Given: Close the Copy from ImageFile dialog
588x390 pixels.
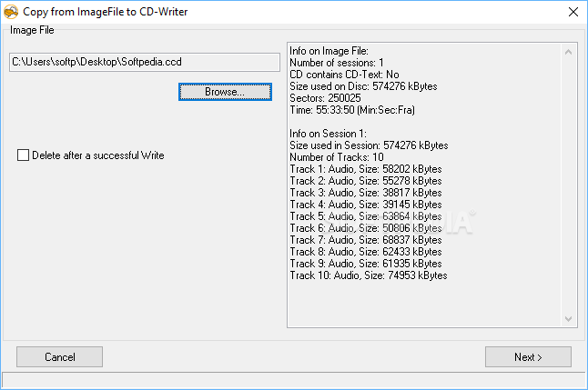Looking at the screenshot, I should 573,12.
